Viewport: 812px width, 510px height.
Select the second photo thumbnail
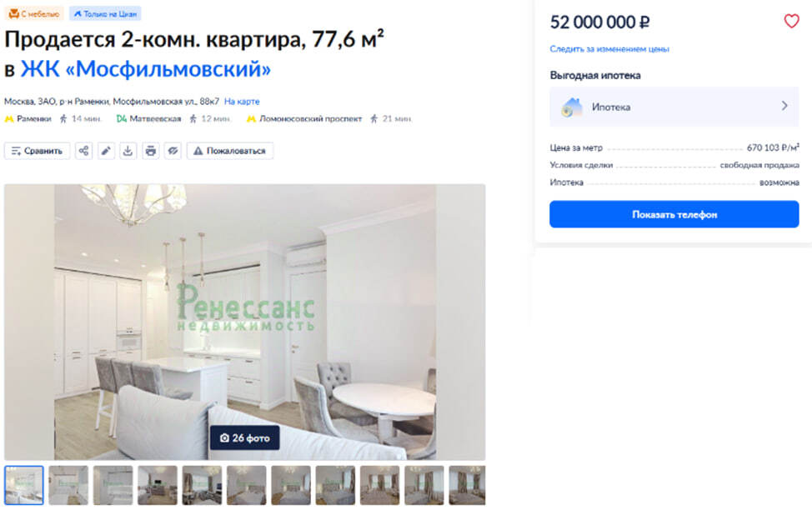click(x=68, y=485)
